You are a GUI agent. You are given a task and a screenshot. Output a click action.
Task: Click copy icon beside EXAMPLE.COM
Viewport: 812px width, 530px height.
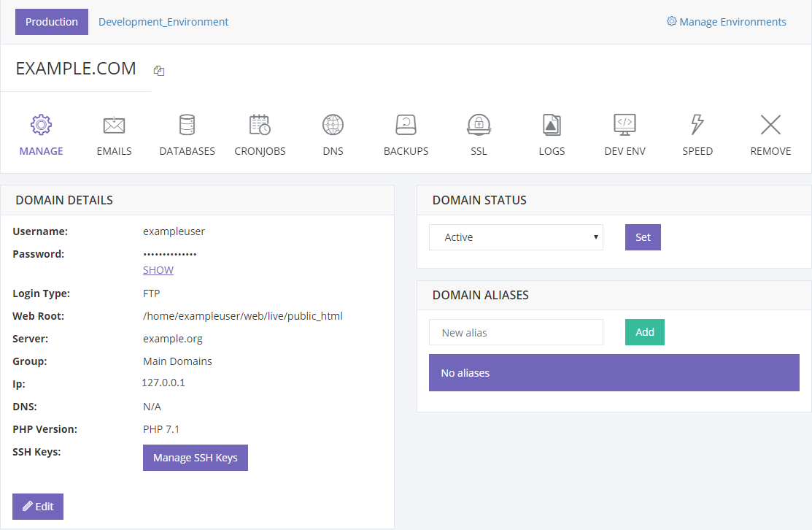click(x=159, y=71)
